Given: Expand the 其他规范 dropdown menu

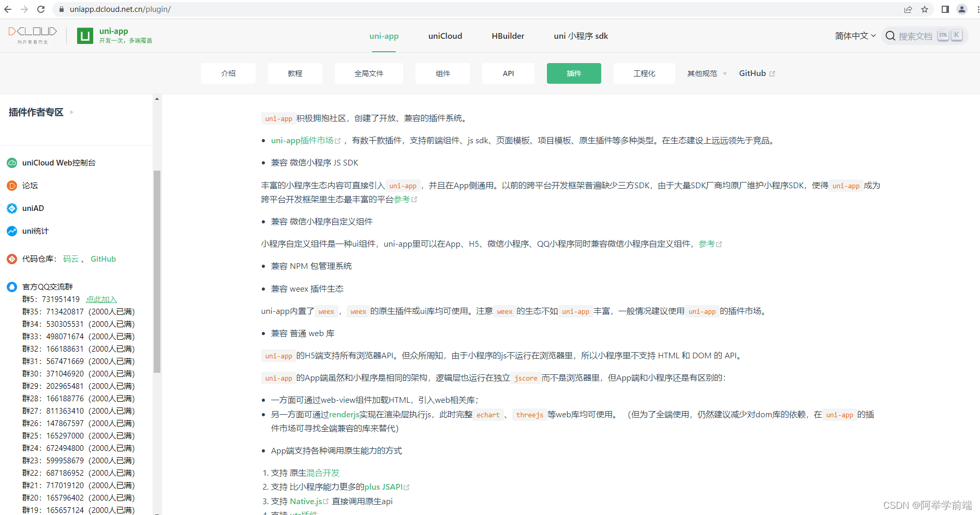Looking at the screenshot, I should coord(707,73).
